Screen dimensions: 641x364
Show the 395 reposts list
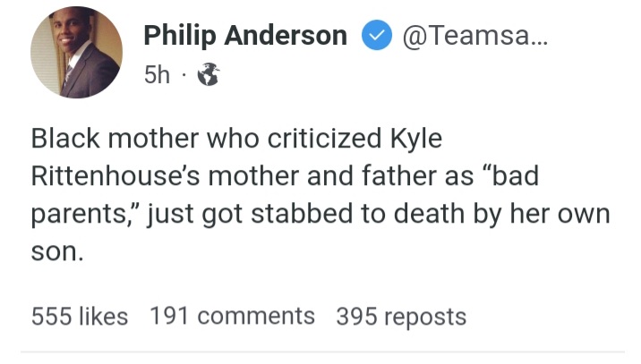coord(401,316)
